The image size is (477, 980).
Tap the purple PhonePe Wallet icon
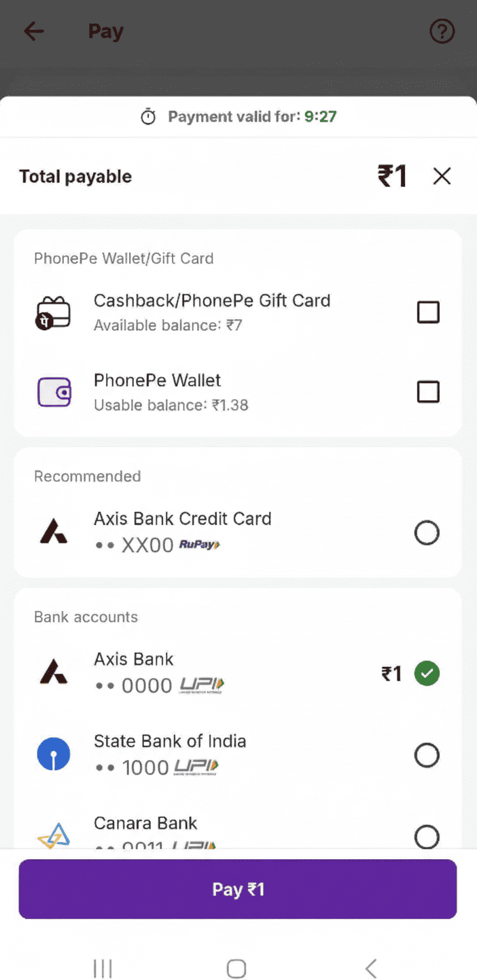click(x=53, y=392)
